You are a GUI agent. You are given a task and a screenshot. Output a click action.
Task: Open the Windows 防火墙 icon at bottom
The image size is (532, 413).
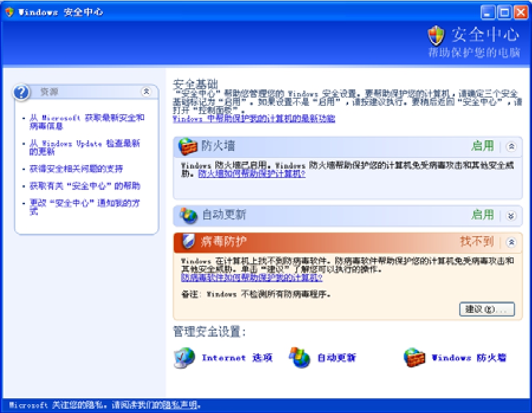[414, 357]
